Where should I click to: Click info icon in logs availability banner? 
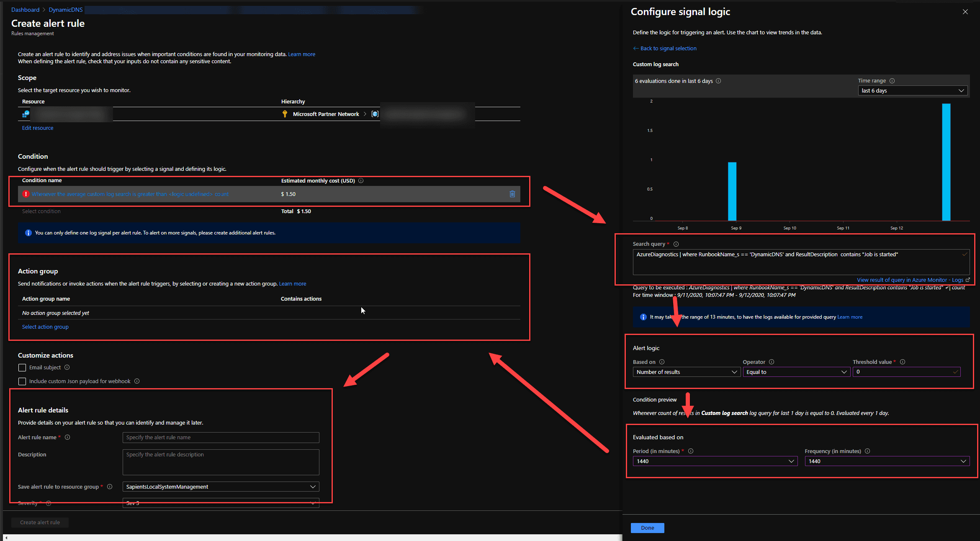643,317
